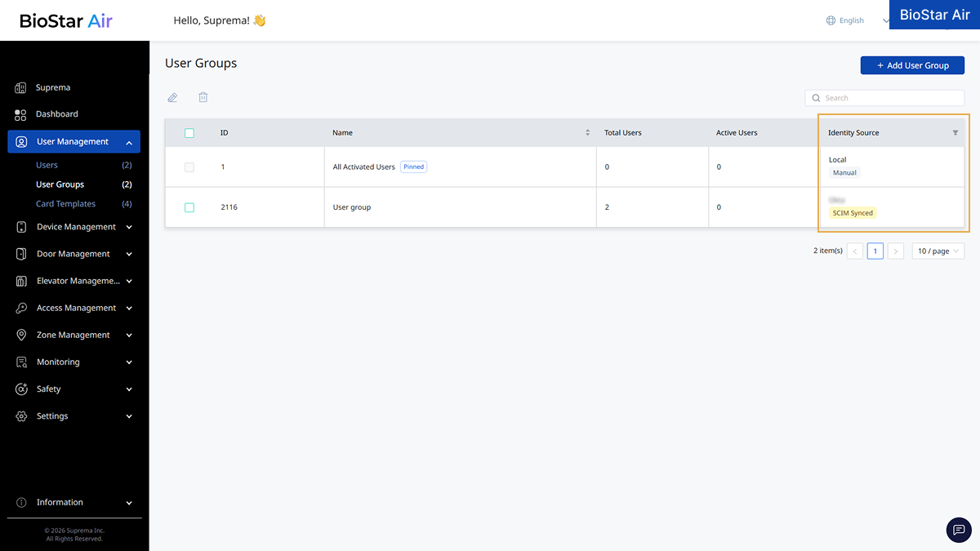Click the Suprema building icon in sidebar
Image resolution: width=980 pixels, height=551 pixels.
pos(21,87)
